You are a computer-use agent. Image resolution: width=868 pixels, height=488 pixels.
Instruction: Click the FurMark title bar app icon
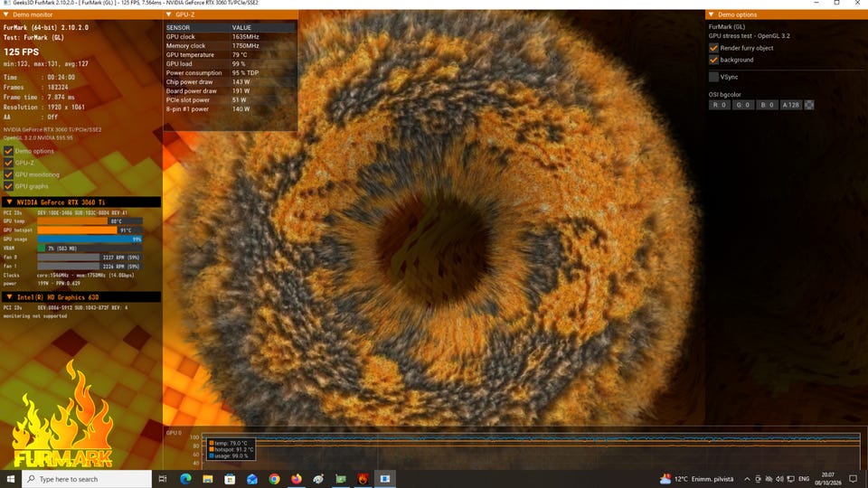(6, 3)
